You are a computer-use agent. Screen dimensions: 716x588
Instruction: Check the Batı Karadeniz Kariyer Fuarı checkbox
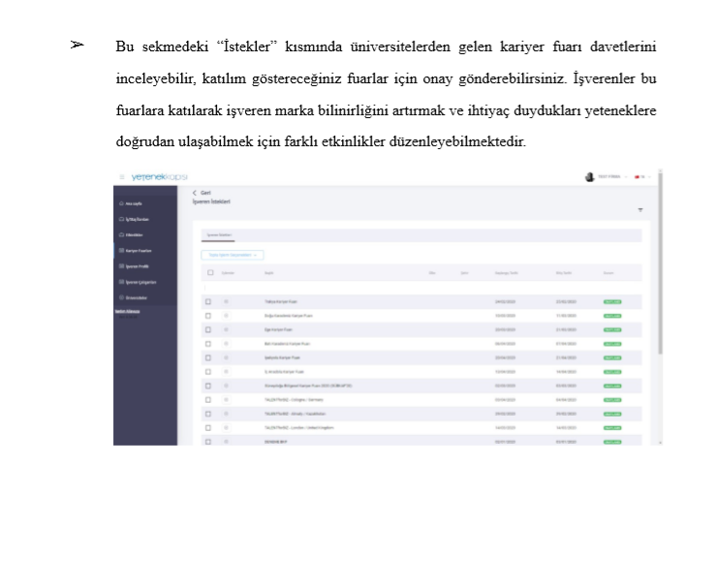click(x=208, y=344)
